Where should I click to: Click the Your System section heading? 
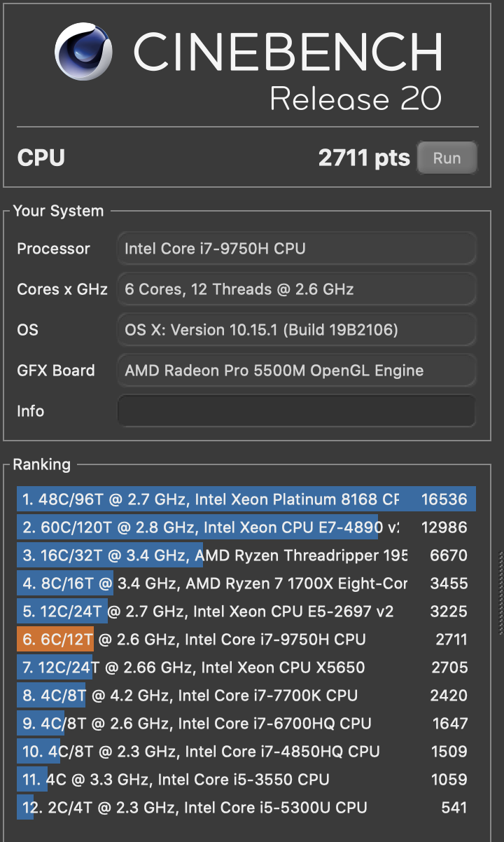(x=58, y=211)
